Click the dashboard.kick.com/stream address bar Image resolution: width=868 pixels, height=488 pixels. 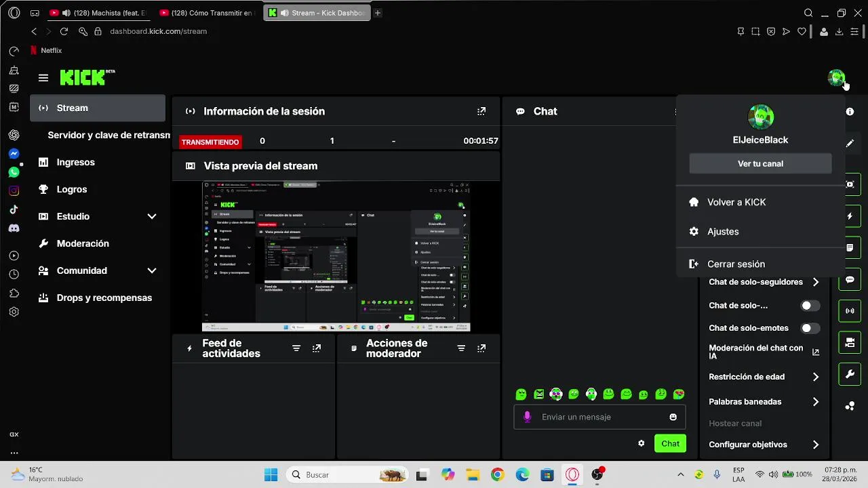(x=158, y=31)
